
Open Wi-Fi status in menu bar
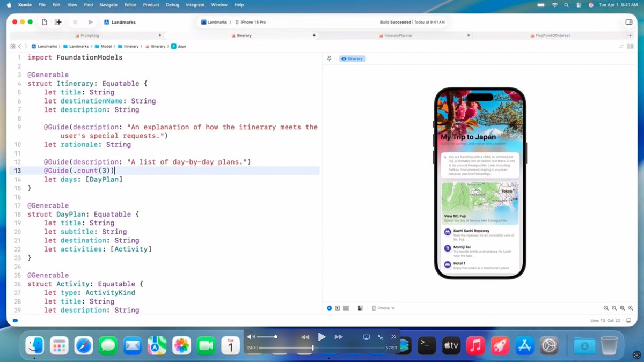point(555,5)
